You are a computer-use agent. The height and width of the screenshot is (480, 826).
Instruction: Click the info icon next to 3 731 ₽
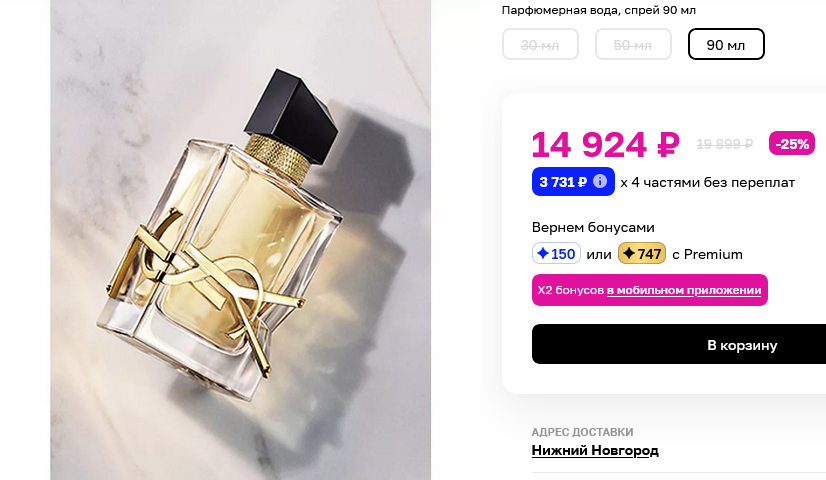point(599,181)
